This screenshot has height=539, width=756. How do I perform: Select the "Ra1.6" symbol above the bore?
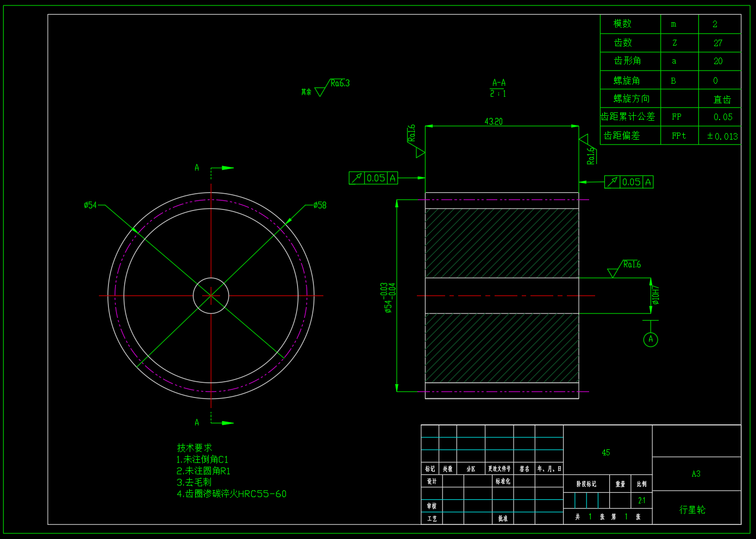pyautogui.click(x=624, y=268)
